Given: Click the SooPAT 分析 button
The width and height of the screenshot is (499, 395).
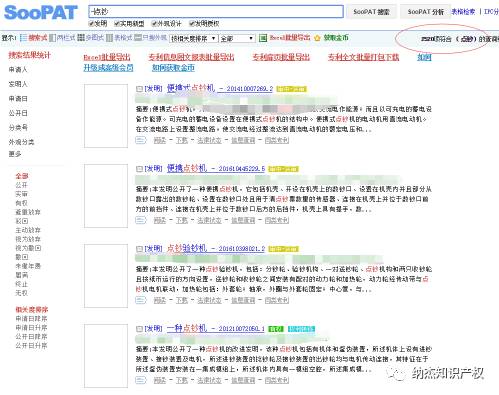Looking at the screenshot, I should point(426,12).
